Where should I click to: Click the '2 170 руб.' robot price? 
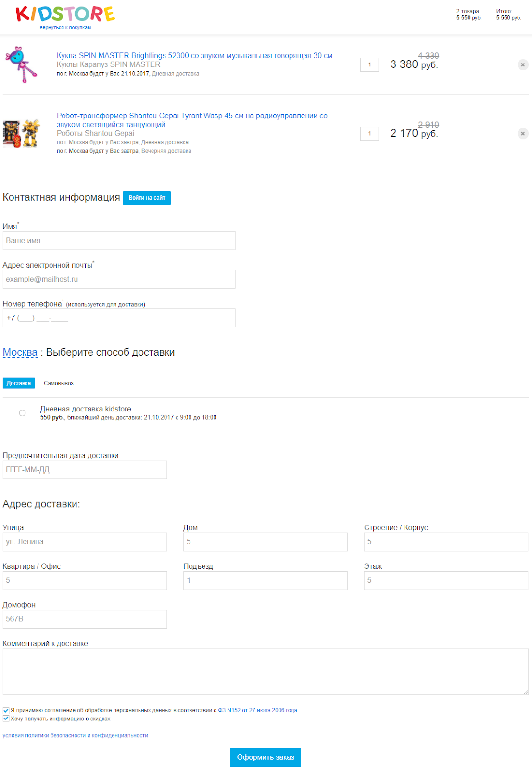tap(414, 133)
